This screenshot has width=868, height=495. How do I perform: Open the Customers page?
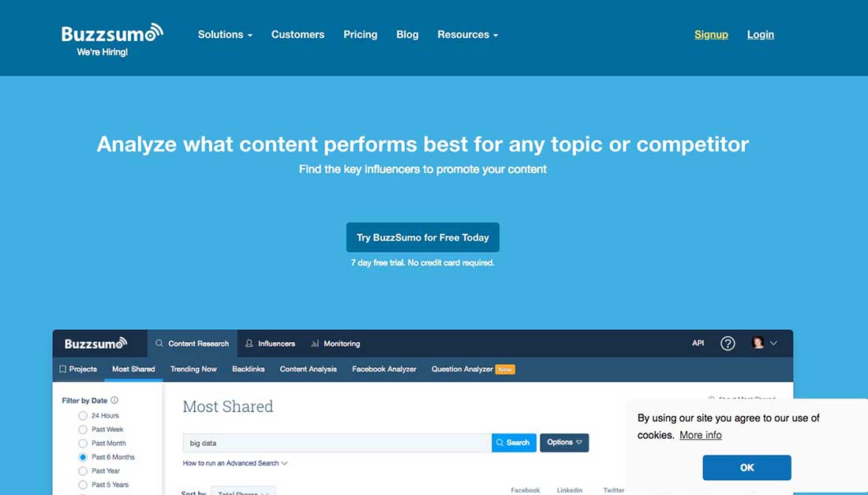pos(297,34)
